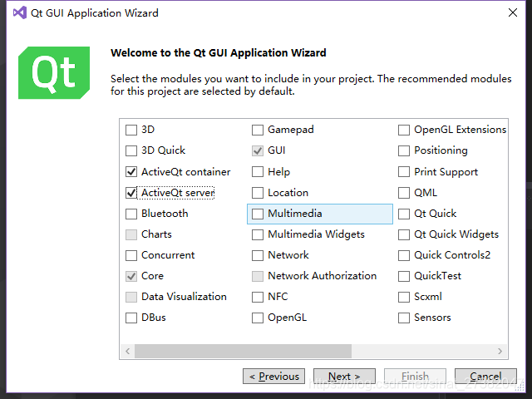
Task: Click the disabled Finish button
Action: click(415, 377)
